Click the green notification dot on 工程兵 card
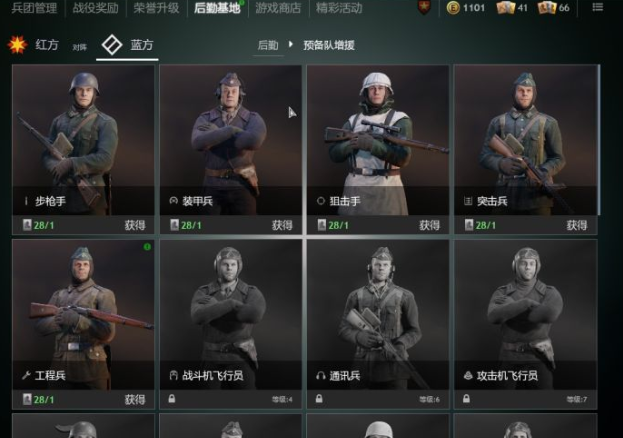Image resolution: width=623 pixels, height=438 pixels. [147, 247]
